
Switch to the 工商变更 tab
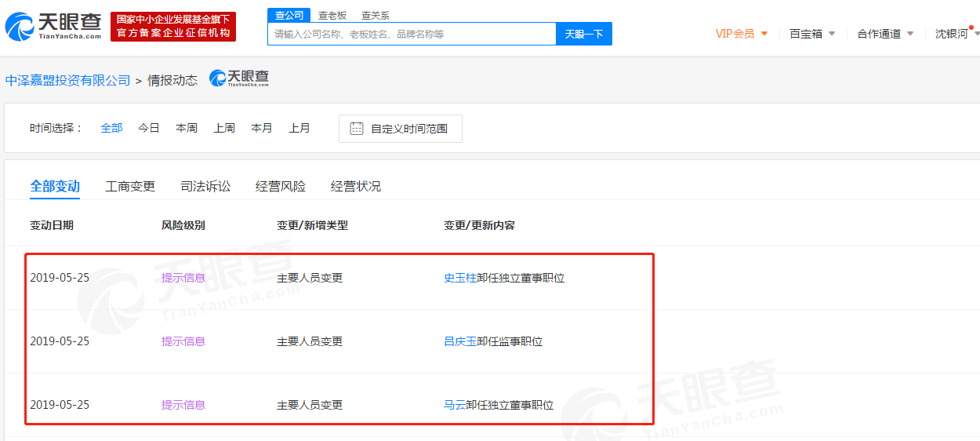130,186
